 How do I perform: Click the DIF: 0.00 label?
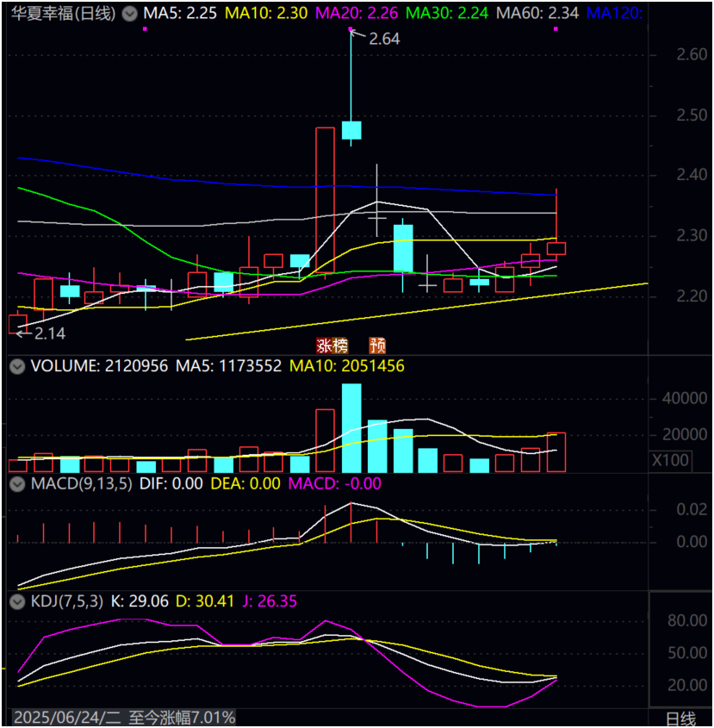click(171, 484)
